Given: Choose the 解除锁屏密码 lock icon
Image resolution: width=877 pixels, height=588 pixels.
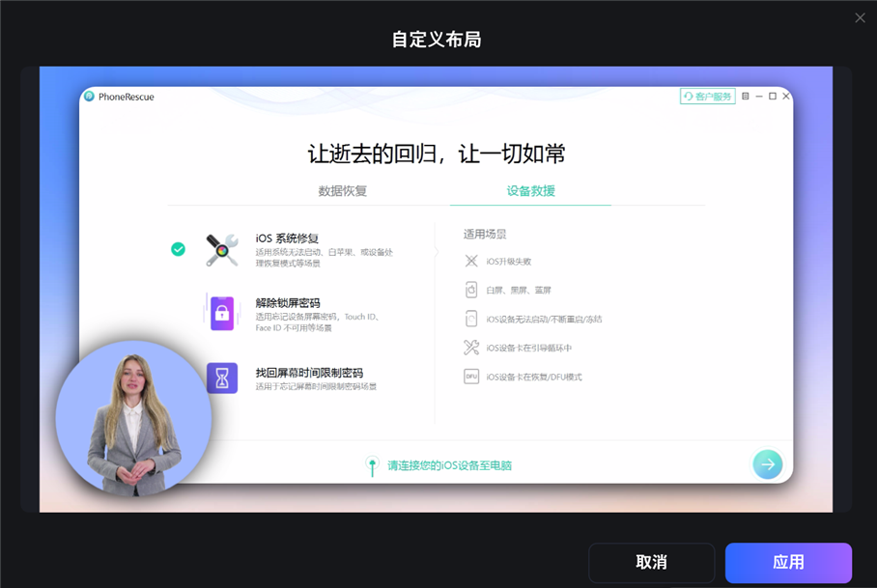Looking at the screenshot, I should 222,313.
